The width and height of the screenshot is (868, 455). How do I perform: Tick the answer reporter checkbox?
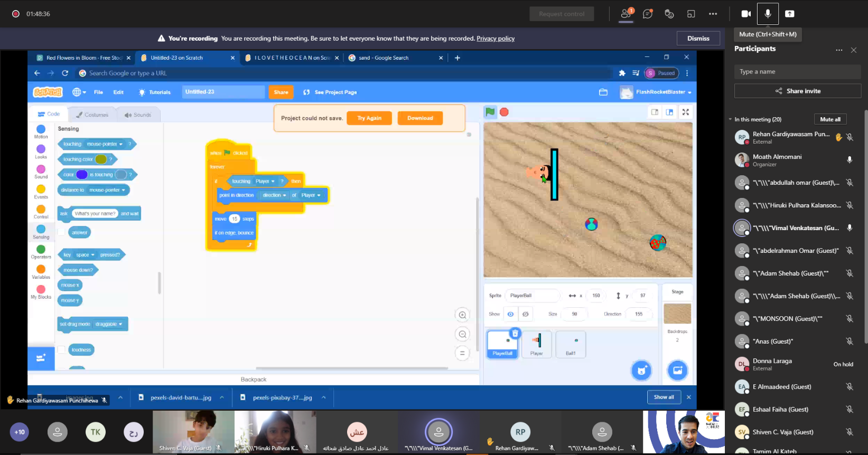click(x=61, y=232)
